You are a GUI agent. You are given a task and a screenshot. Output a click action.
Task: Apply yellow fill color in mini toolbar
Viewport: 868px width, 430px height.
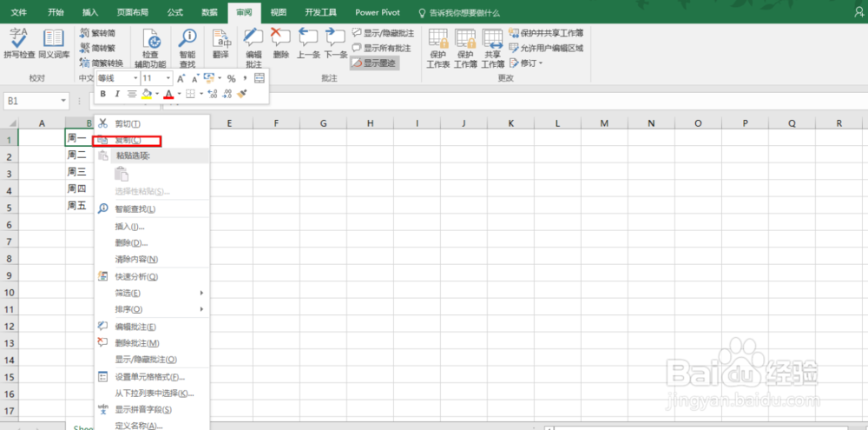click(x=147, y=94)
